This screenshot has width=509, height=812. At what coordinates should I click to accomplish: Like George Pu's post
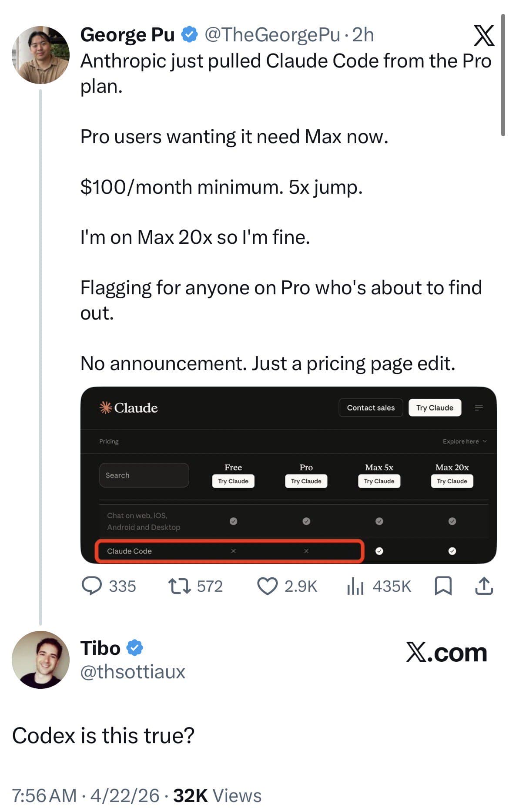point(268,586)
